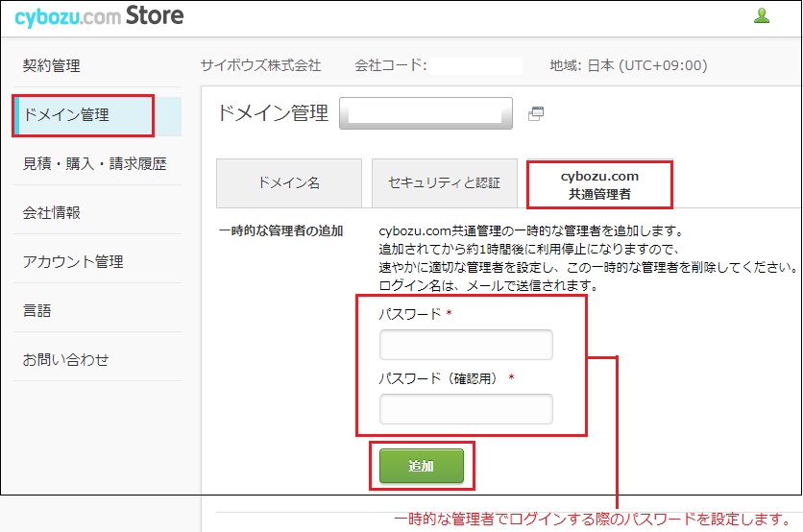Open domain in new window icon
This screenshot has width=803, height=532.
pos(536,113)
